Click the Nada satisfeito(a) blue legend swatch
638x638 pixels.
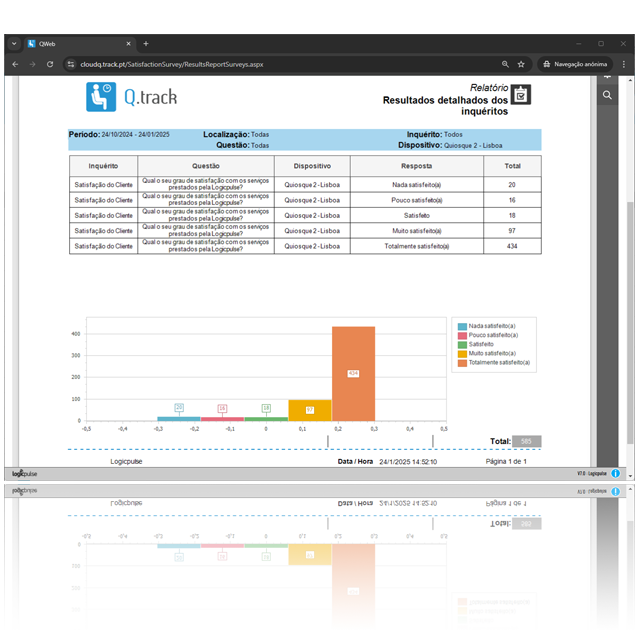point(462,326)
